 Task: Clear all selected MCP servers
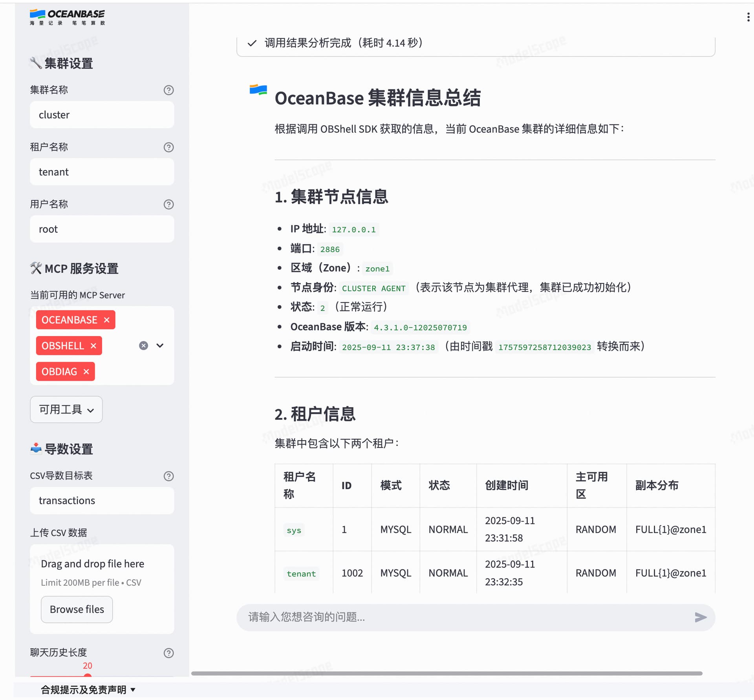point(144,345)
